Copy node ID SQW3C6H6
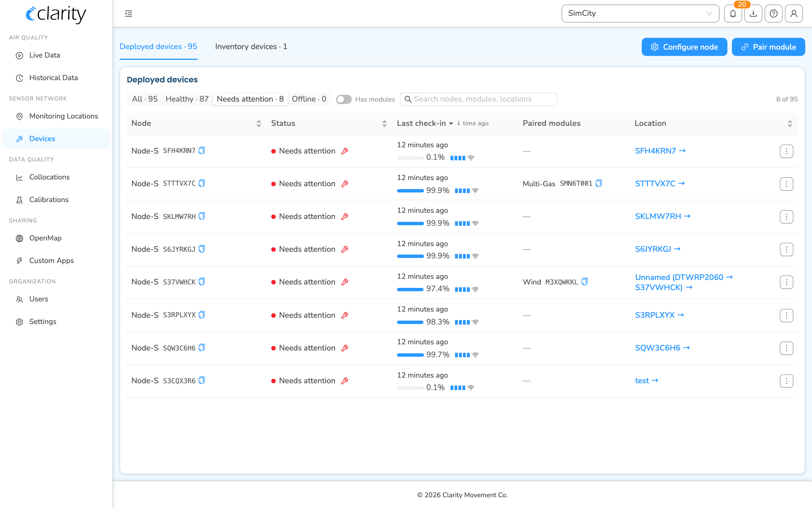This screenshot has height=508, width=812. pos(202,348)
